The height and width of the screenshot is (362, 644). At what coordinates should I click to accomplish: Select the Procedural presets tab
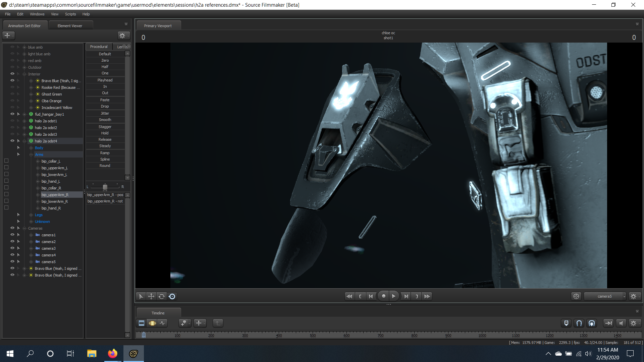pyautogui.click(x=99, y=47)
